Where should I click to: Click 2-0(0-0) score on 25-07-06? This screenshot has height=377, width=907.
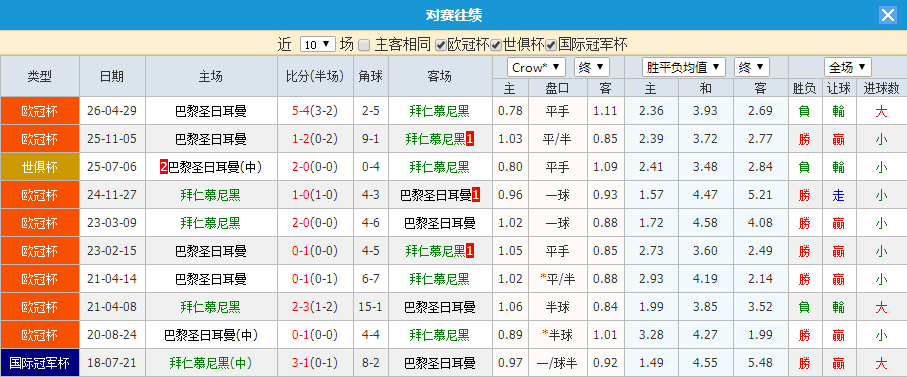[x=315, y=167]
